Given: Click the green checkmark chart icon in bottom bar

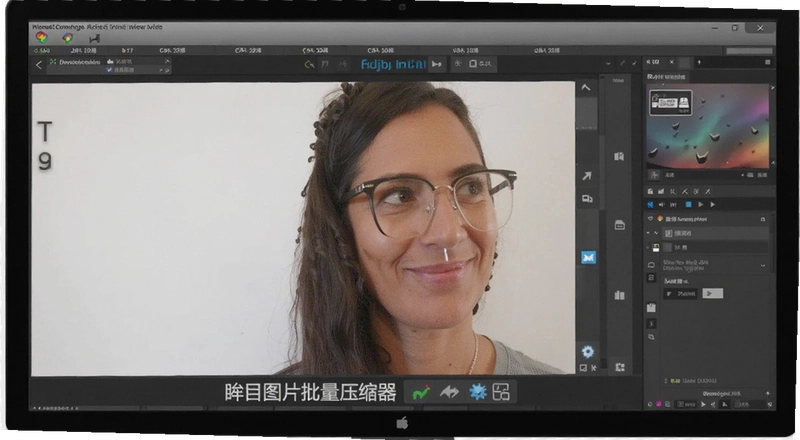Looking at the screenshot, I should point(421,393).
